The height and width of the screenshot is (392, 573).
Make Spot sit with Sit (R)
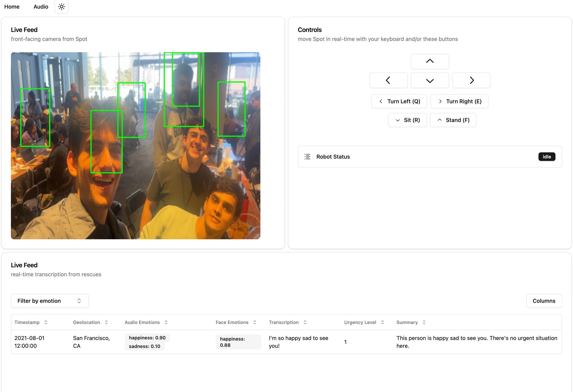click(407, 120)
